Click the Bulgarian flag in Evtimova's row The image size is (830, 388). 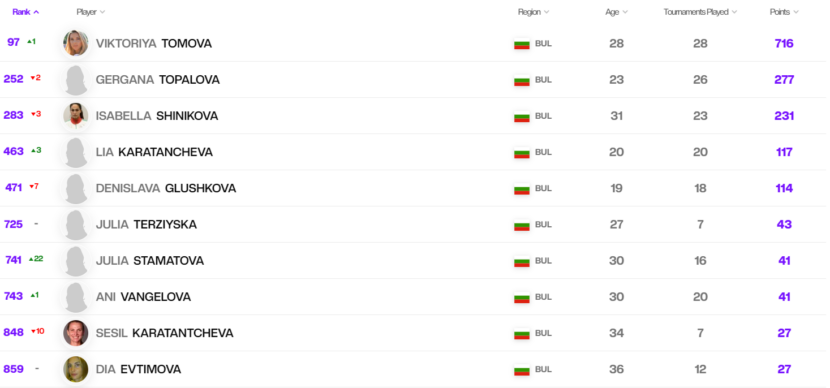click(521, 369)
